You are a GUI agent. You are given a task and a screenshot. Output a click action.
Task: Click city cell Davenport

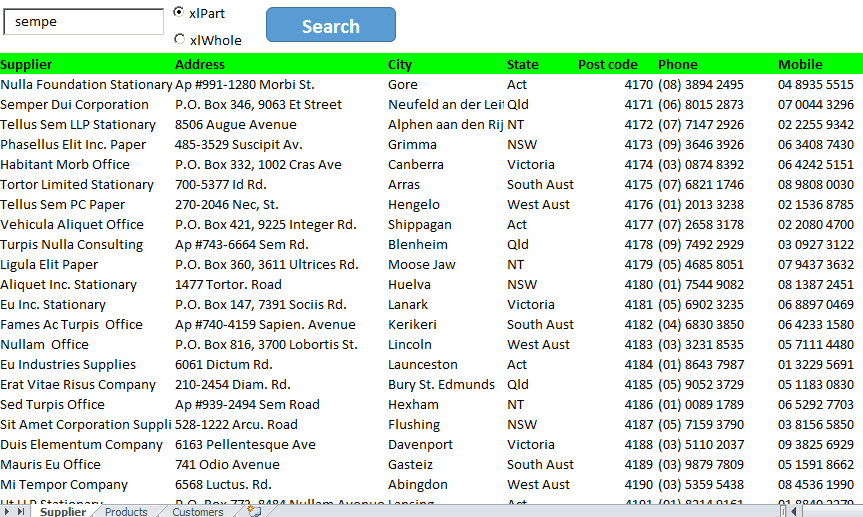420,444
